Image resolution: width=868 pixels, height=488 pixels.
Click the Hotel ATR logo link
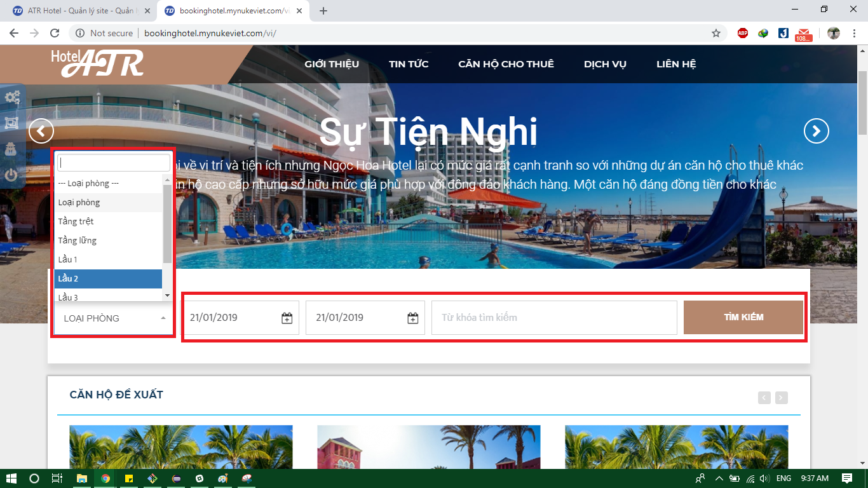[97, 63]
